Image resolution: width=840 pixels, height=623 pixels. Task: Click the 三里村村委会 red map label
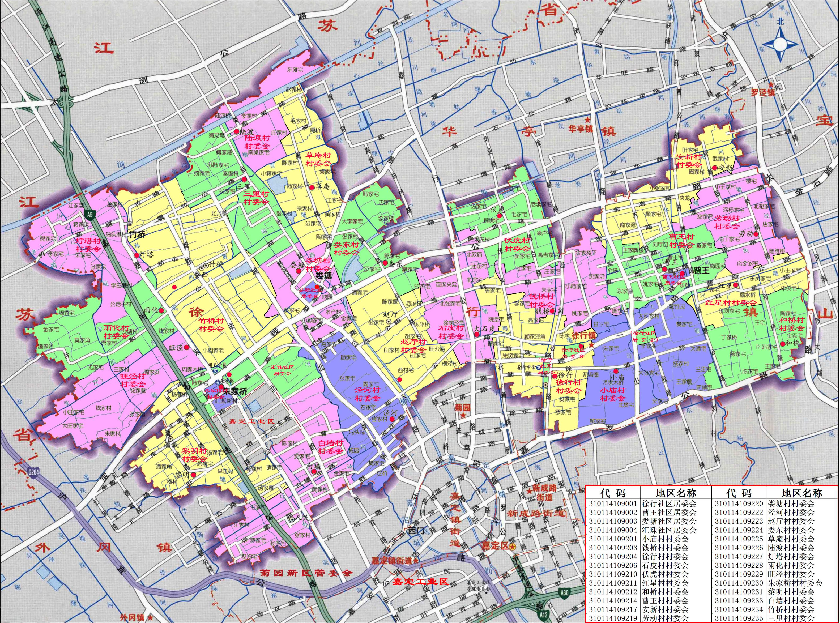[256, 198]
